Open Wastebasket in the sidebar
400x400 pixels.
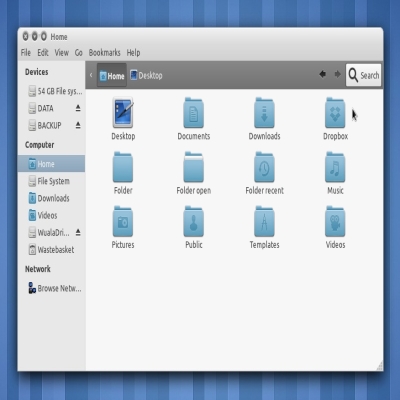pos(51,250)
